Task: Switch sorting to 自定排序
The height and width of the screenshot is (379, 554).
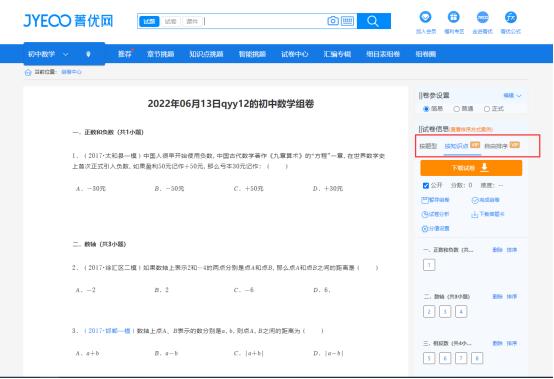Action: (x=496, y=146)
